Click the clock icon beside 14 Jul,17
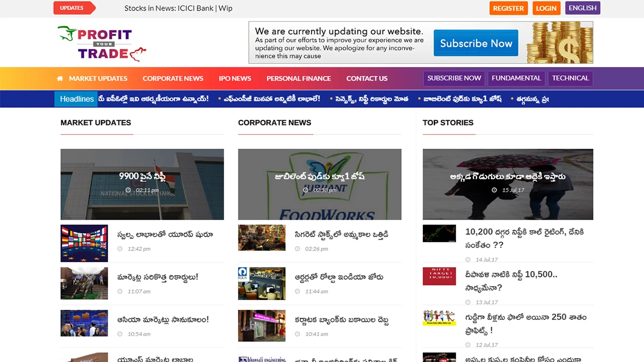This screenshot has width=644, height=362. pos(468,259)
